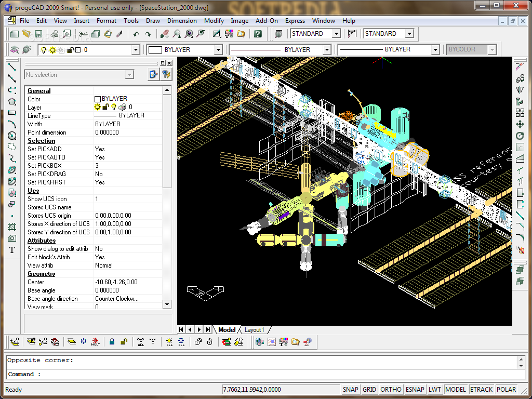Image resolution: width=532 pixels, height=399 pixels.
Task: Redo the last undone action
Action: click(x=148, y=34)
